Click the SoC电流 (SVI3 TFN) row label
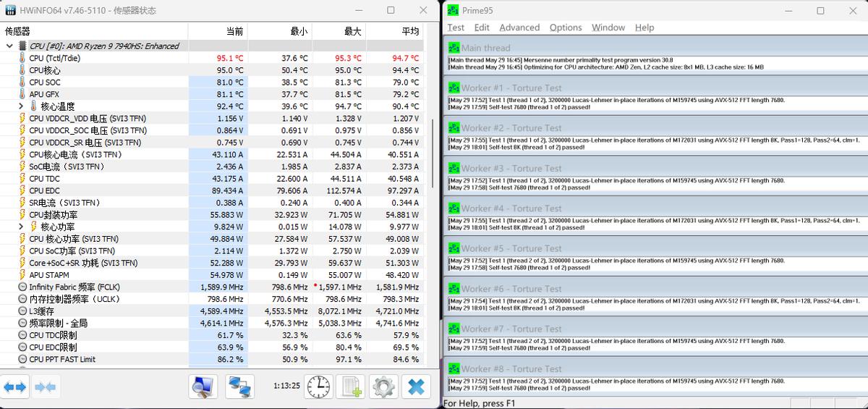Screen dimensions: 868x409 tap(66, 166)
